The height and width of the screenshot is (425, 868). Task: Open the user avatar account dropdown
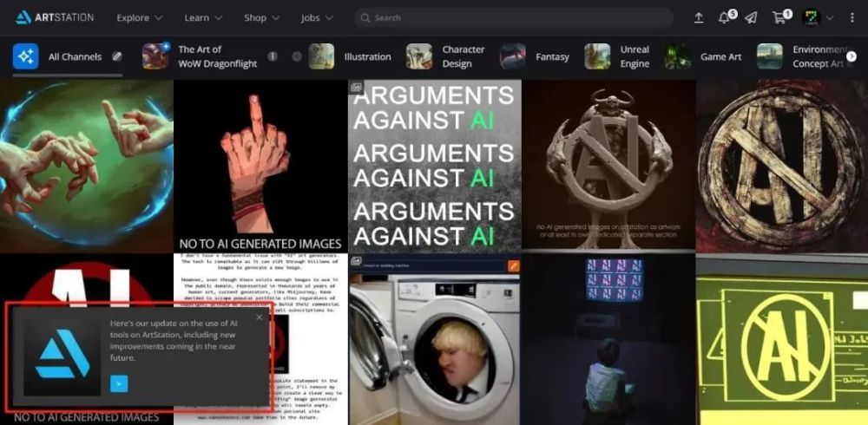(x=818, y=17)
